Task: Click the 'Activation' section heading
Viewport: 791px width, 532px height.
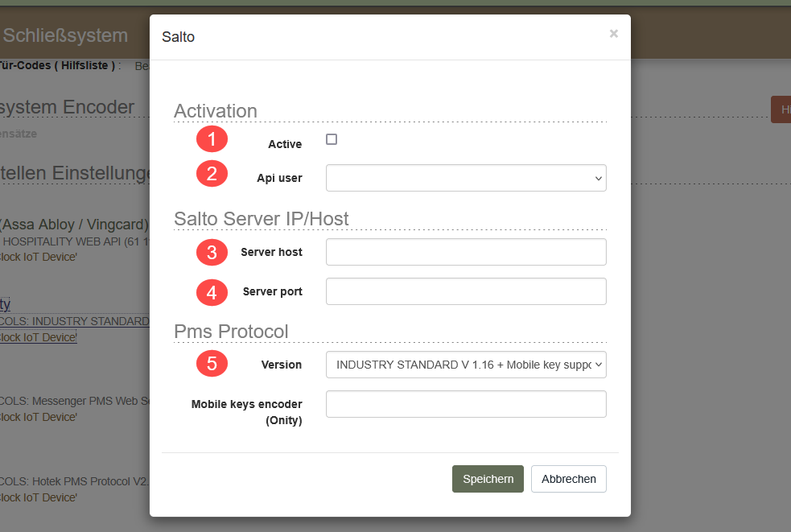Action: coord(216,111)
